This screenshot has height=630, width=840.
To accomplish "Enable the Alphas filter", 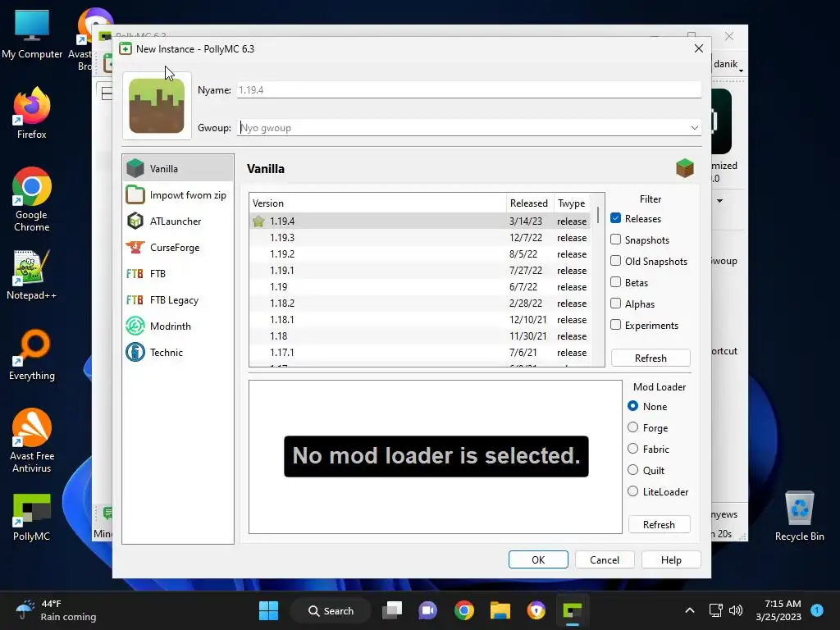I will click(x=615, y=304).
